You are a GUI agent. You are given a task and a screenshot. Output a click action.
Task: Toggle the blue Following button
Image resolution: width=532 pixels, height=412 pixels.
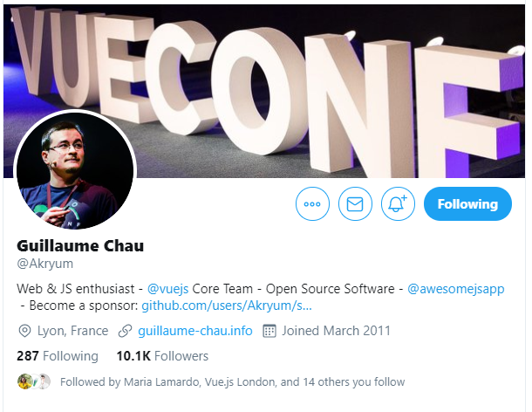467,203
